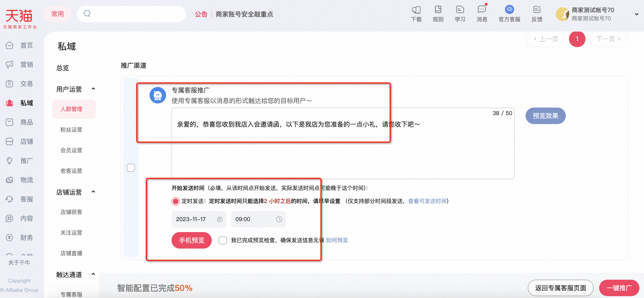Viewport: 644px width, 298px height.
Task: Open 交易 icon in sidebar
Action: pos(10,84)
